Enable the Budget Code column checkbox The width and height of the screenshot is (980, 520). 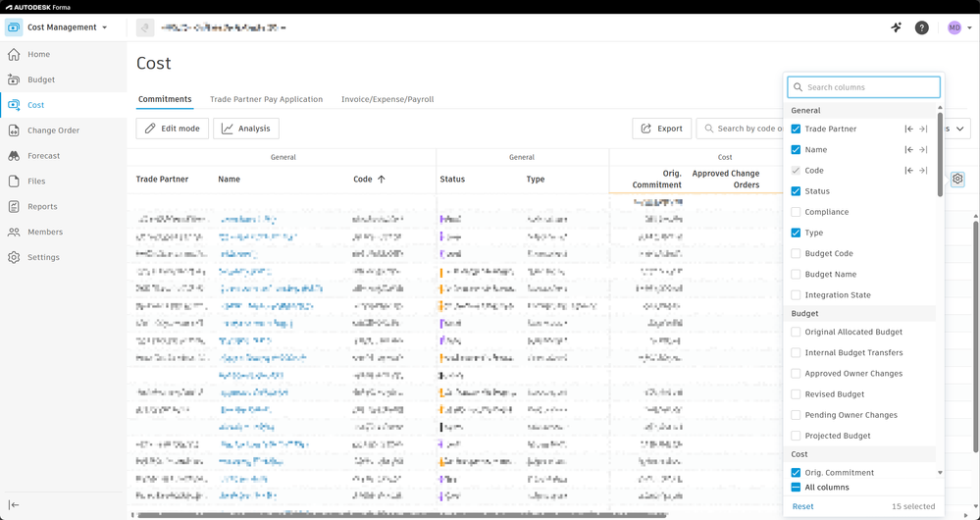pos(796,254)
